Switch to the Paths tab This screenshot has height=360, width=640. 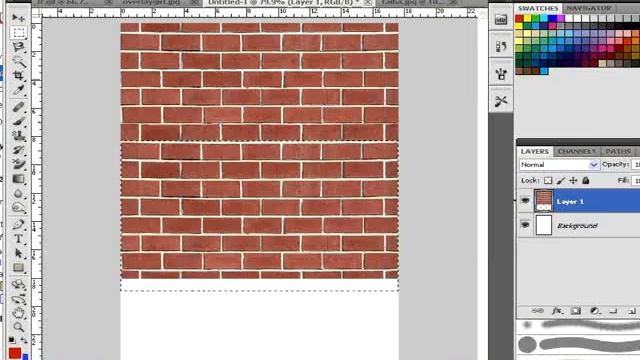pyautogui.click(x=618, y=151)
